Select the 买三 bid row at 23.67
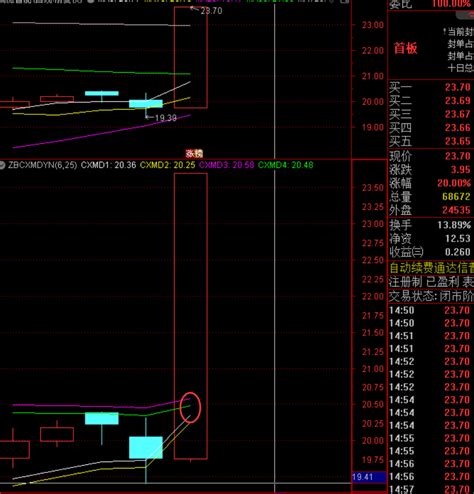 tap(431, 114)
